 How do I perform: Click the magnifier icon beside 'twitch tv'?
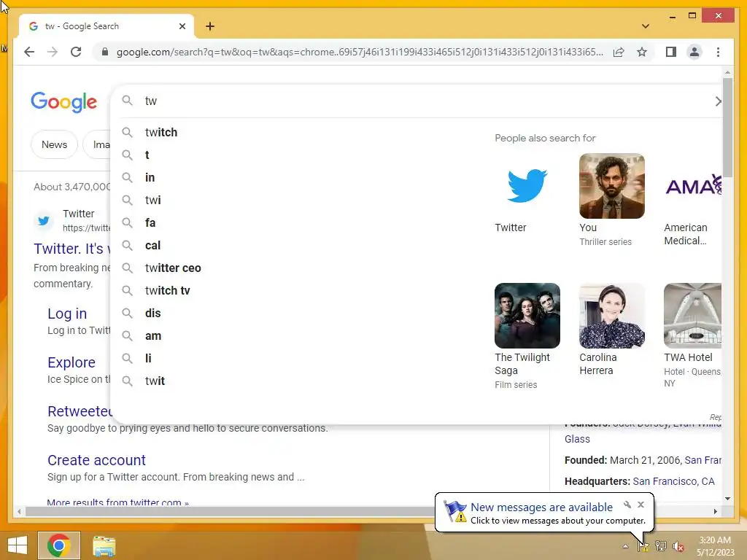click(x=127, y=290)
